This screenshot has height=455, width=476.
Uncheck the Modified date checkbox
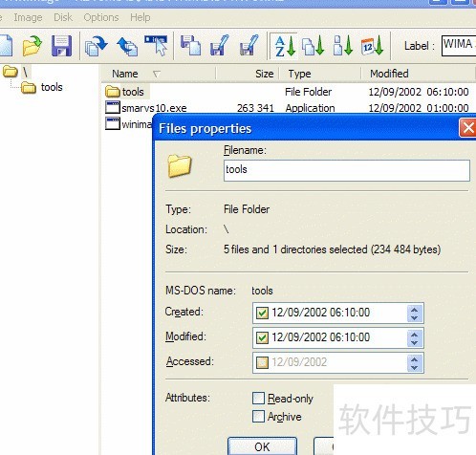[262, 337]
